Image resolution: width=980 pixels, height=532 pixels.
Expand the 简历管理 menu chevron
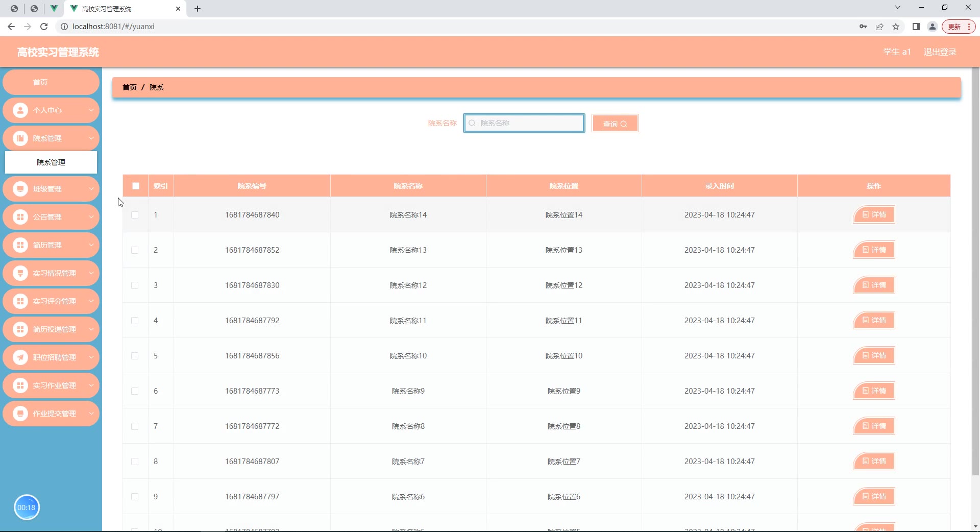click(91, 245)
